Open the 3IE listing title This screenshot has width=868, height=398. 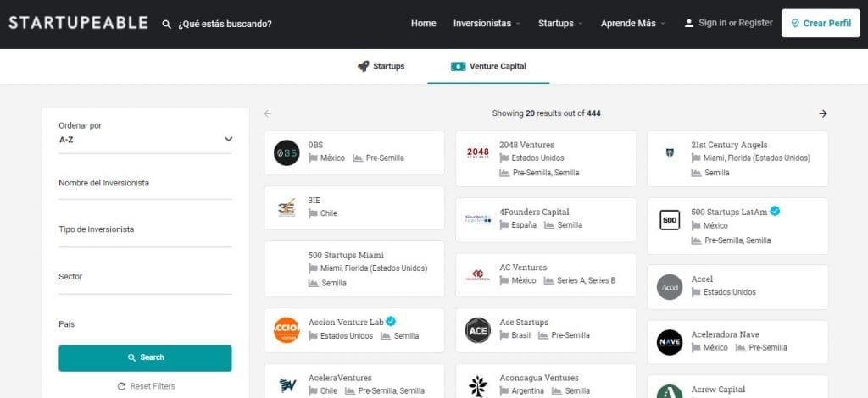click(x=314, y=200)
